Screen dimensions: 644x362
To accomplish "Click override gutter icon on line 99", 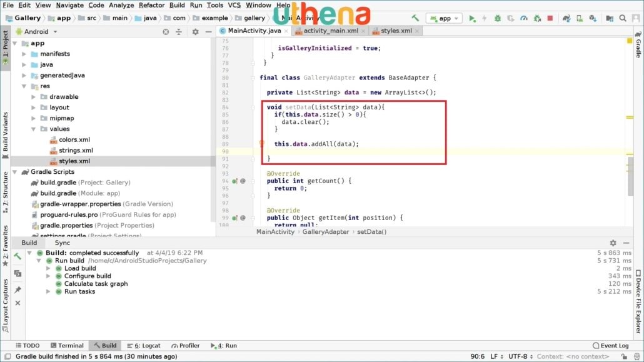I will click(x=234, y=218).
